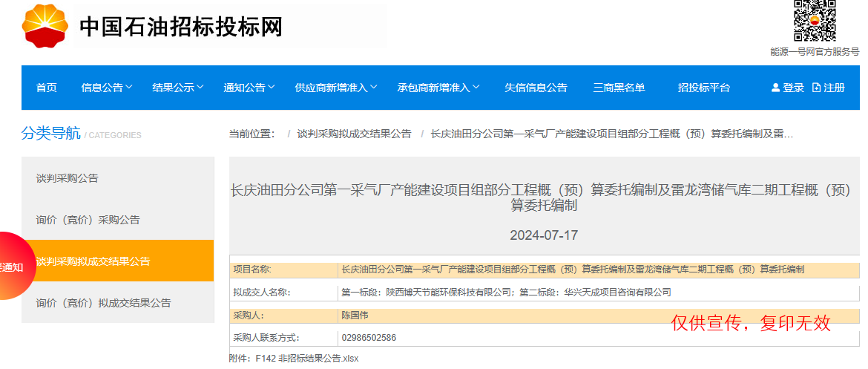
Task: Select 谈判采购公告 in the sidebar
Action: (x=67, y=178)
